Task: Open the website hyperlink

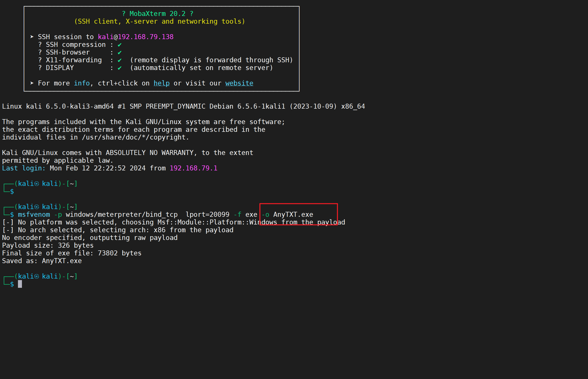Action: 239,83
